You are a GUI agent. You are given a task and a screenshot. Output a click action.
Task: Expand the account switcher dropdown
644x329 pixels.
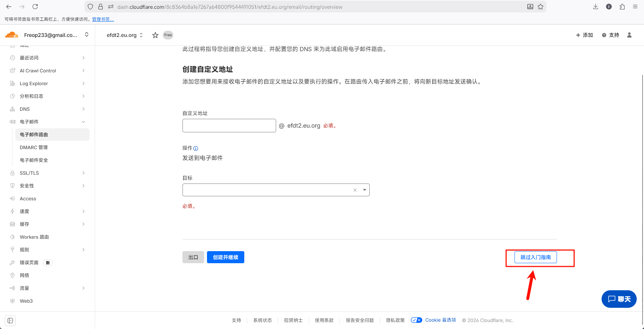coord(87,35)
